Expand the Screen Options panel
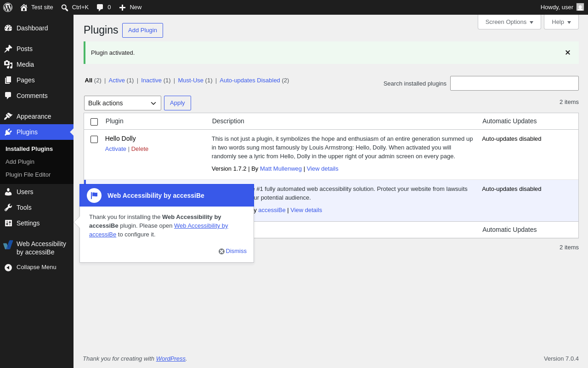Screen dimensions: 588x368 click(509, 22)
